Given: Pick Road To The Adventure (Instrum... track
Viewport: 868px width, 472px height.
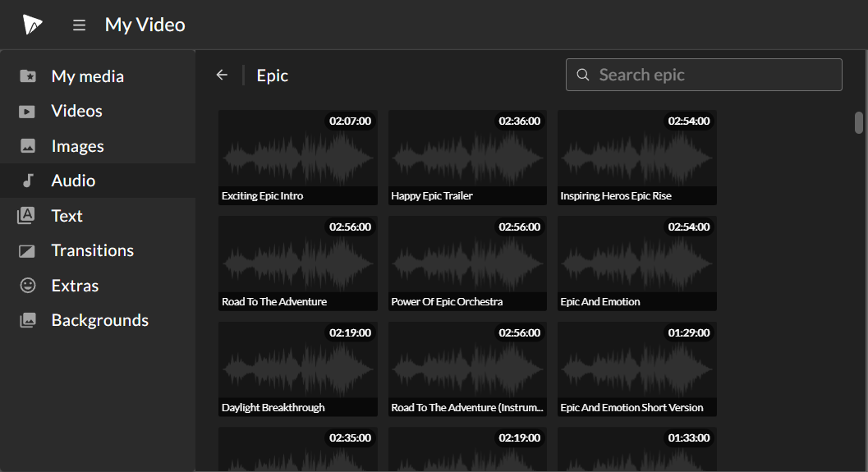Looking at the screenshot, I should coord(467,369).
